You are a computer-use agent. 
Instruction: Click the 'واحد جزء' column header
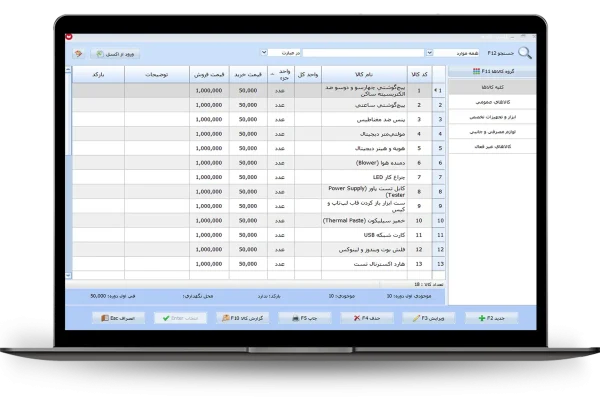click(x=281, y=74)
